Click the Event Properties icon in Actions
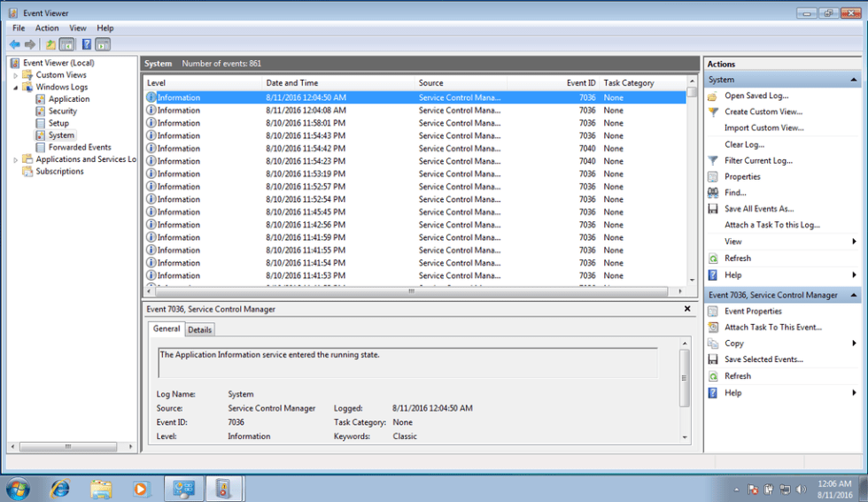Screen dimensions: 868x502 (x=713, y=312)
